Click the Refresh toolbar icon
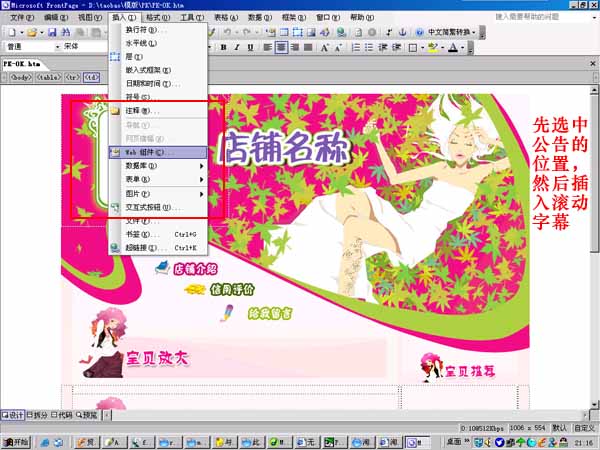Viewport: 600px width, 450px height. pos(358,32)
